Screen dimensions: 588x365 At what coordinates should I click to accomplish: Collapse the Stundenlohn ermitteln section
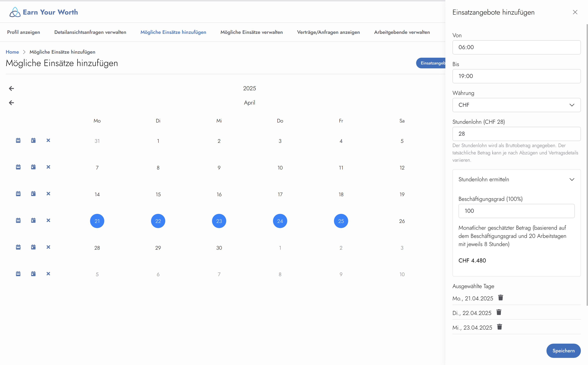516,179
